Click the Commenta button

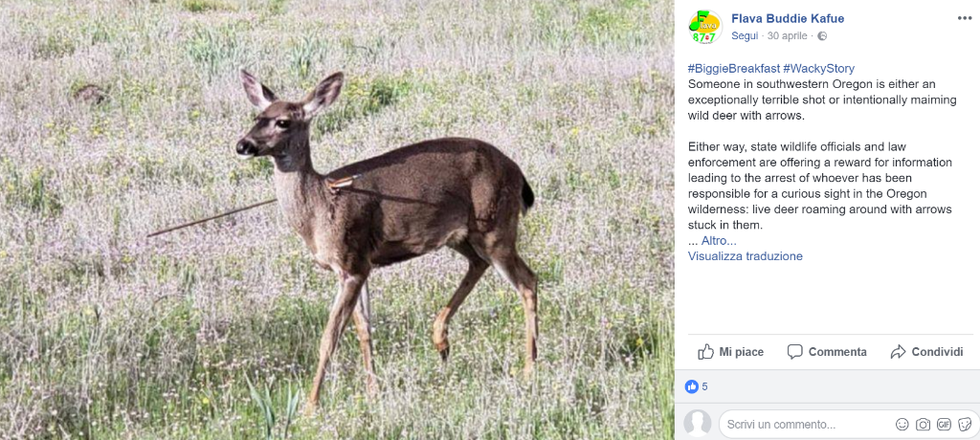827,352
